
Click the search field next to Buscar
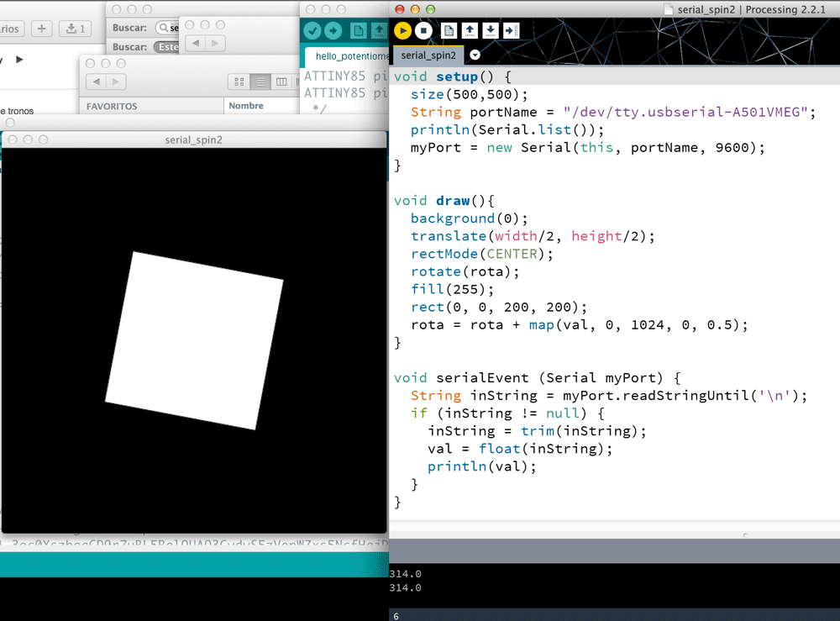click(167, 28)
